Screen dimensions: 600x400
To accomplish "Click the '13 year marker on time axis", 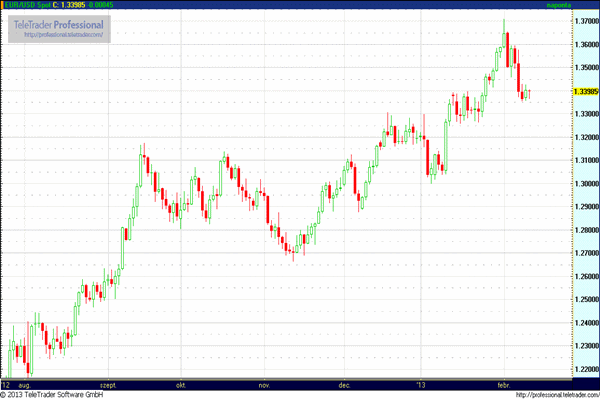I will click(x=421, y=384).
